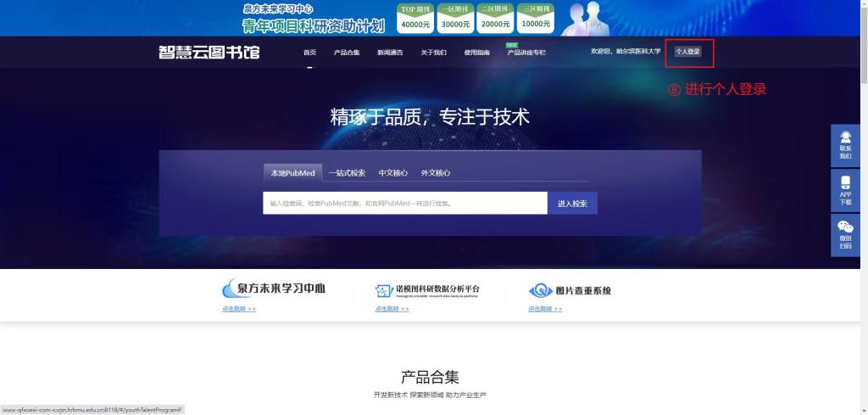Switch to the 外文核心 tab
The image size is (868, 415).
pyautogui.click(x=436, y=173)
